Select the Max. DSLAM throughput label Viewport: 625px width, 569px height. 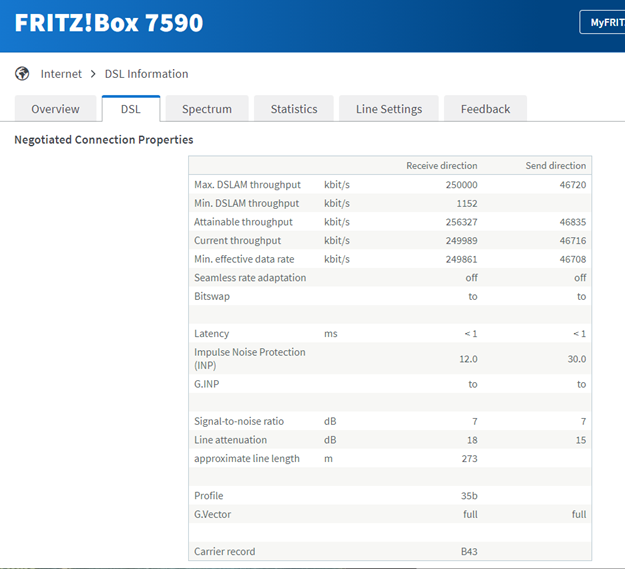tap(247, 184)
